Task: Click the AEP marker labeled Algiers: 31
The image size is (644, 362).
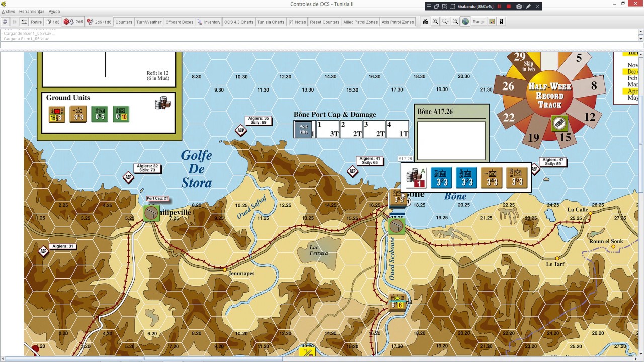Action: pos(43,251)
